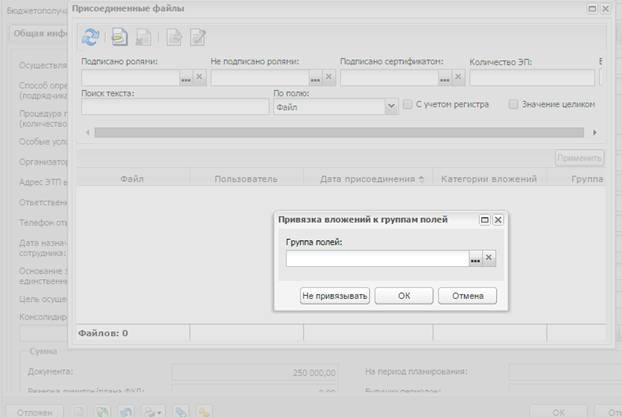Clear the 'Подписано ролями' filter
This screenshot has height=417, width=622.
point(199,78)
